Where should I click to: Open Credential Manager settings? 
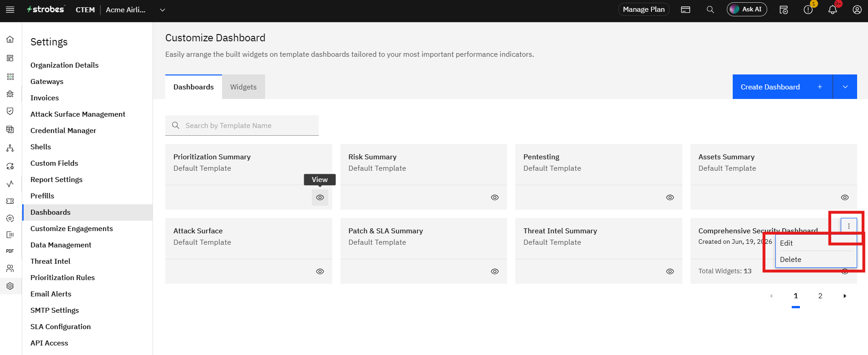coord(63,130)
